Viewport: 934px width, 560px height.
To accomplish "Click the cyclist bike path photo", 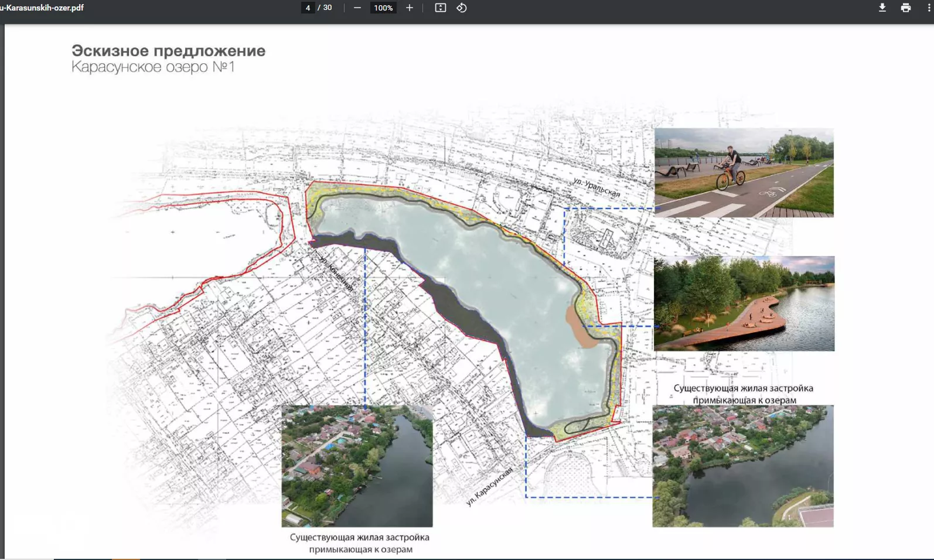I will 744,173.
